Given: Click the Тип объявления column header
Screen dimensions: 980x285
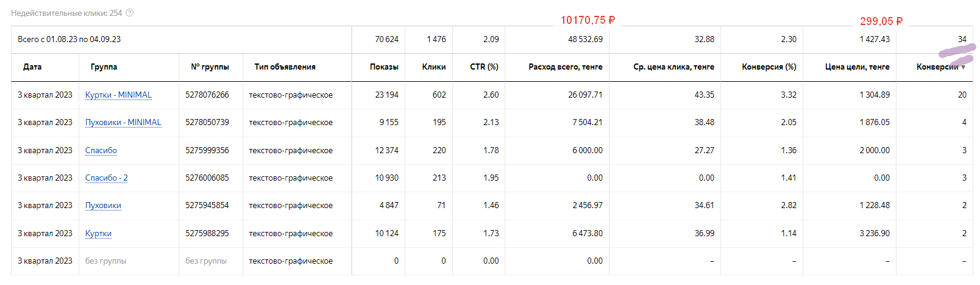Looking at the screenshot, I should tap(285, 67).
